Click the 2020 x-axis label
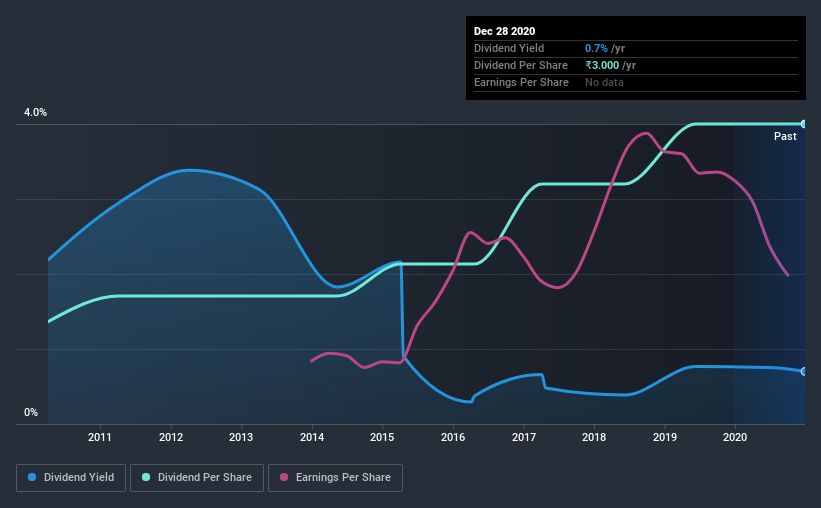Screen dimensions: 821x508 point(735,437)
